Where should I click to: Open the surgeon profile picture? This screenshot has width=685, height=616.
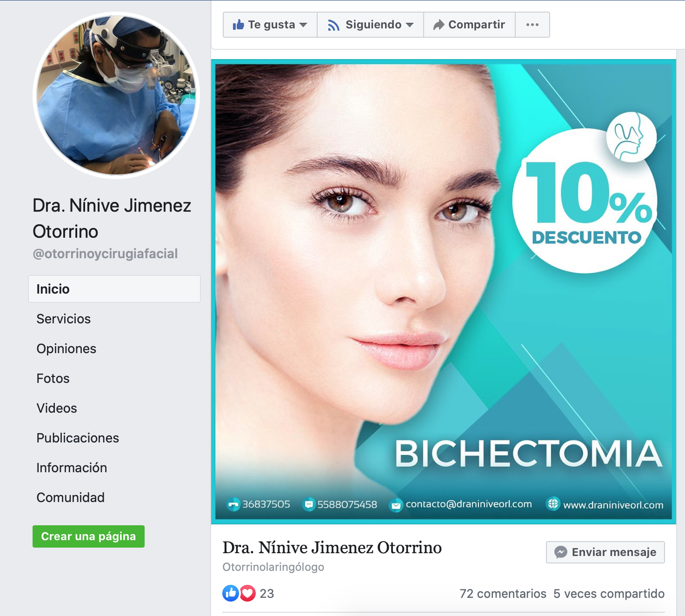click(116, 95)
